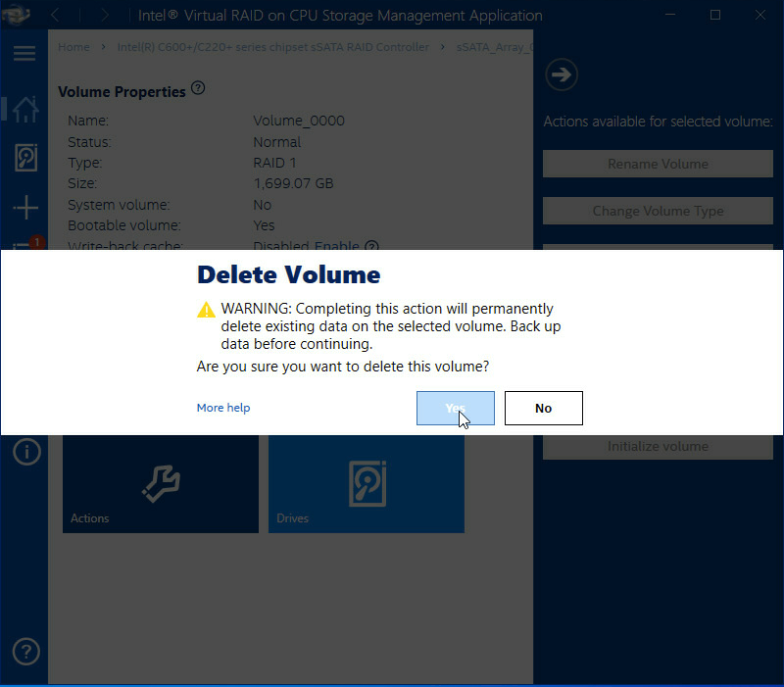Viewport: 784px width, 687px height.
Task: Navigate back with the title bar arrow
Action: click(x=55, y=16)
